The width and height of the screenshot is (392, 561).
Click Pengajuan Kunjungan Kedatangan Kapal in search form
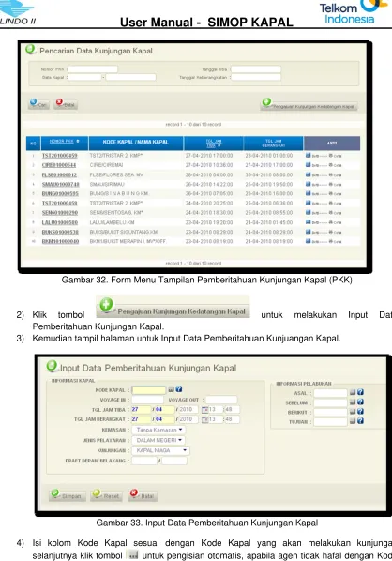309,105
